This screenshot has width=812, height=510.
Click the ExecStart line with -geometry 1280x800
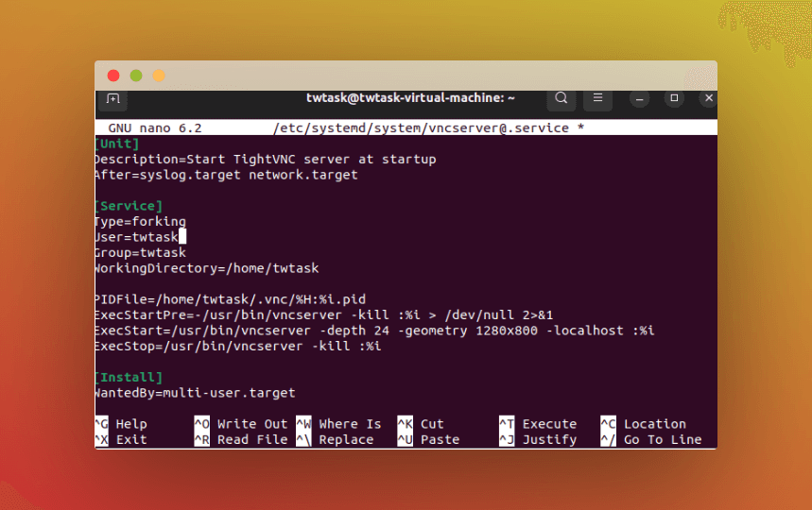click(375, 330)
